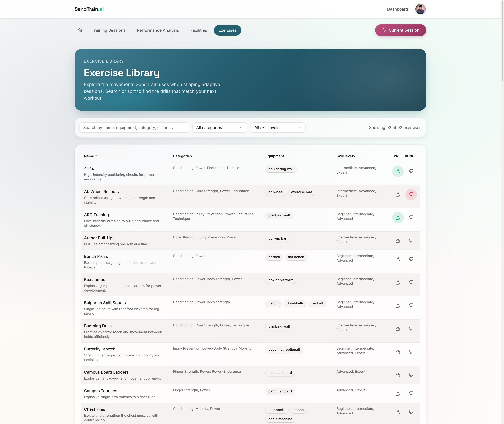
Task: Switch to the Training Sessions tab
Action: [109, 30]
